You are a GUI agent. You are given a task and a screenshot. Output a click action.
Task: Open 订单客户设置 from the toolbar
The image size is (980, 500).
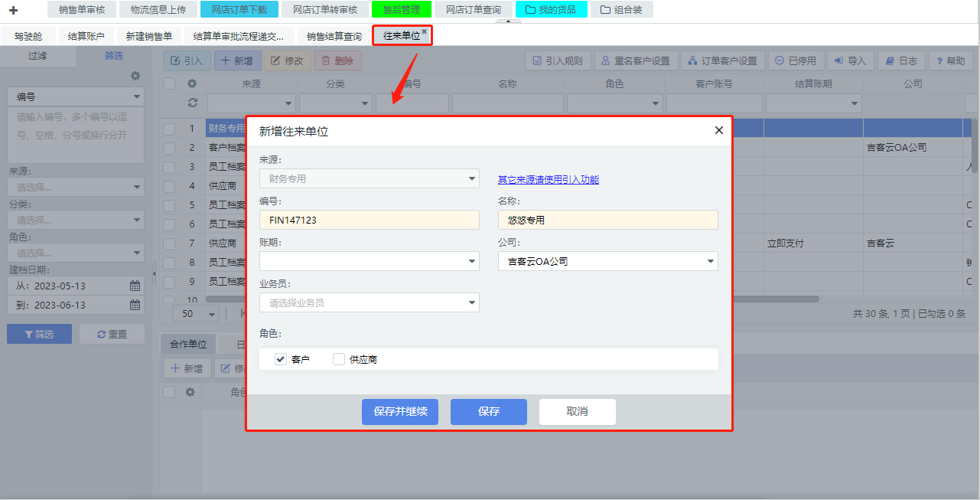coord(723,61)
